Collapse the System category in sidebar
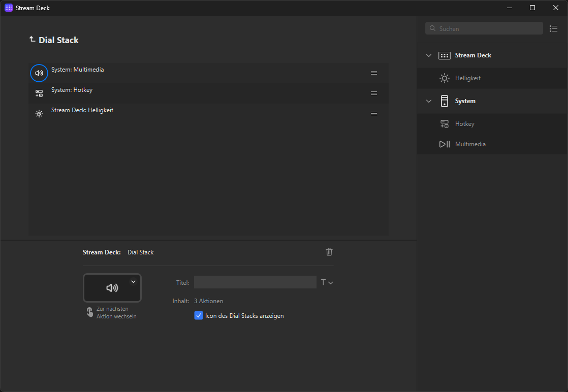 click(x=429, y=101)
